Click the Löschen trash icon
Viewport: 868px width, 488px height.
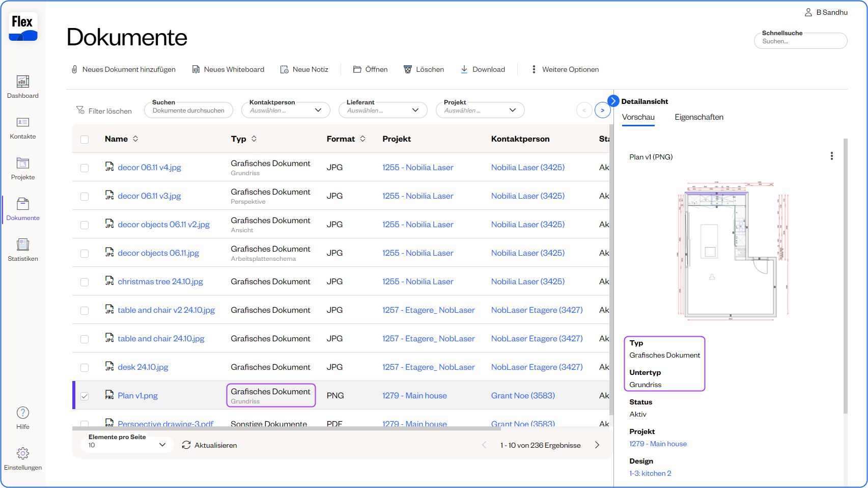click(x=408, y=69)
